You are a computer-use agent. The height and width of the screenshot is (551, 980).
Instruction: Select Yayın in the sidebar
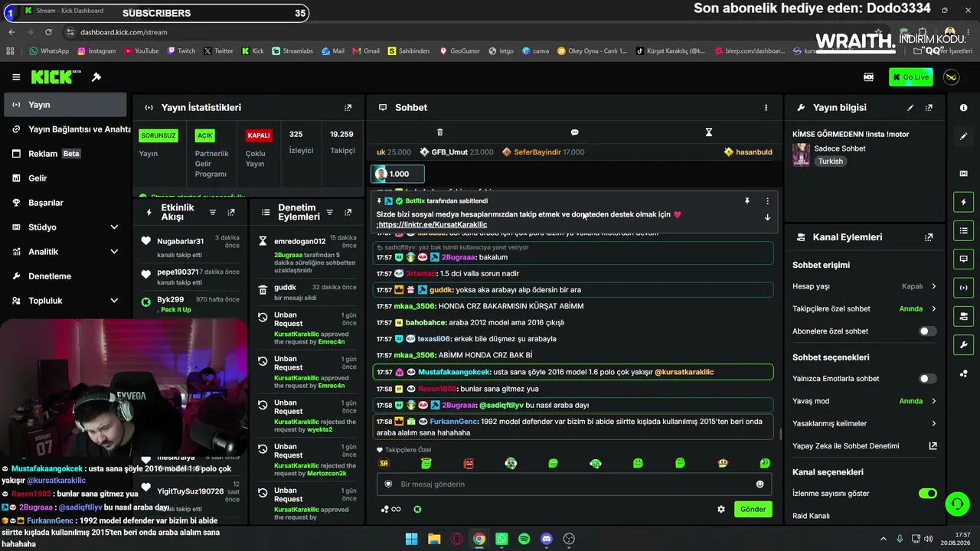click(x=64, y=105)
